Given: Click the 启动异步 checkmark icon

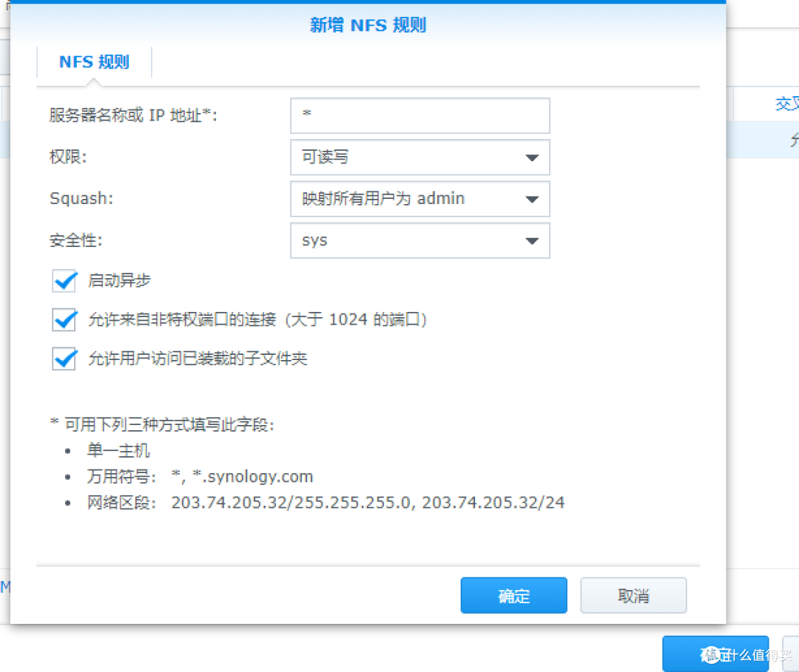Looking at the screenshot, I should click(x=64, y=280).
